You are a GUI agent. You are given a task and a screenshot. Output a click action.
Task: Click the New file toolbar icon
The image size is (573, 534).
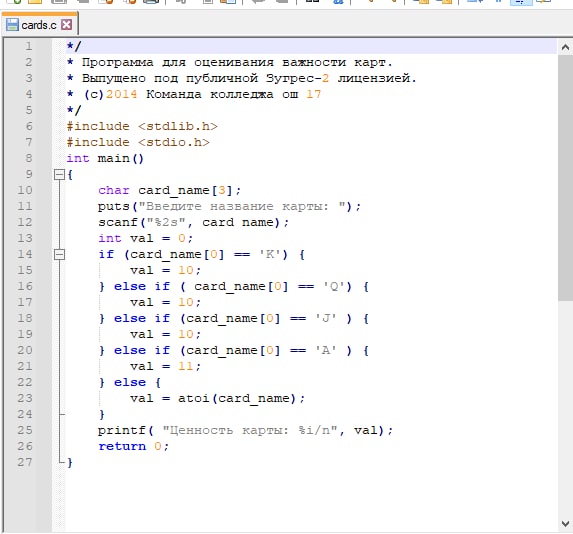[x=14, y=1]
